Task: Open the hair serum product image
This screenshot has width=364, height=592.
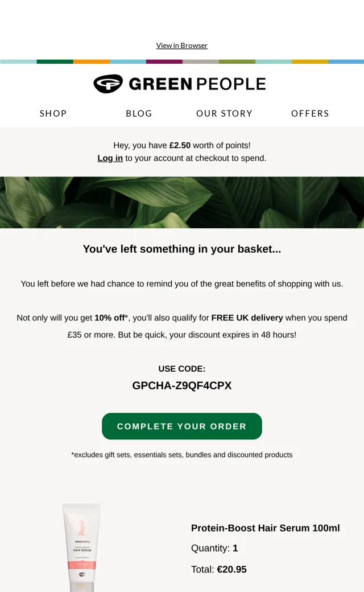Action: coord(81,547)
